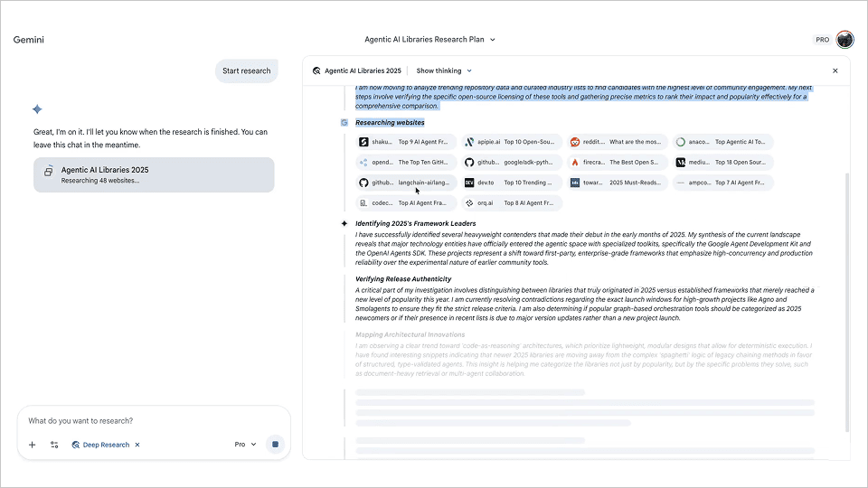Click the stop research button
Image resolution: width=868 pixels, height=488 pixels.
275,445
